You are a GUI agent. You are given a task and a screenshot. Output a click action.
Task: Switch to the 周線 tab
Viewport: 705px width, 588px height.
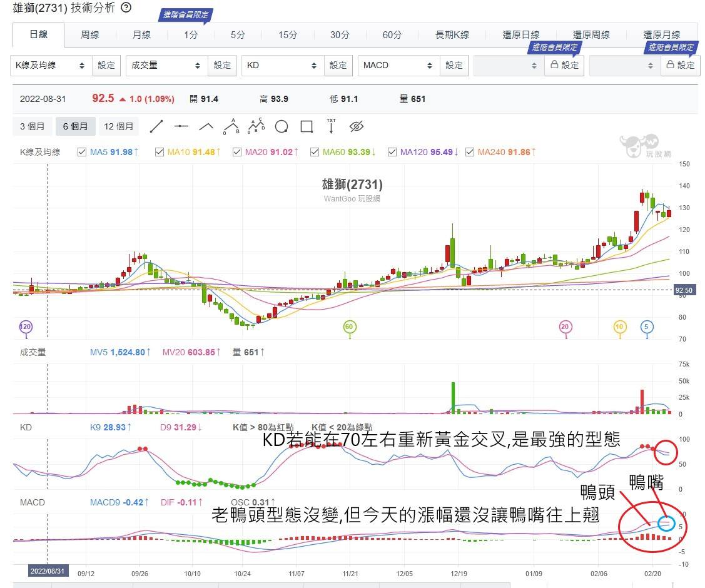tap(90, 35)
